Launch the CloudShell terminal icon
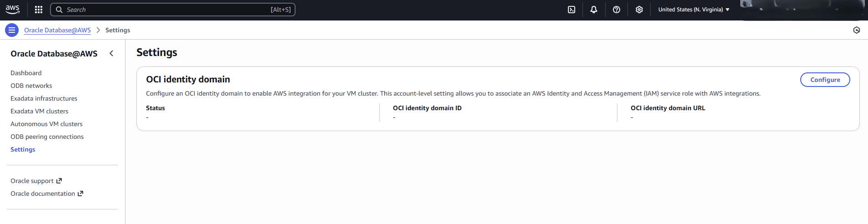 pyautogui.click(x=572, y=10)
